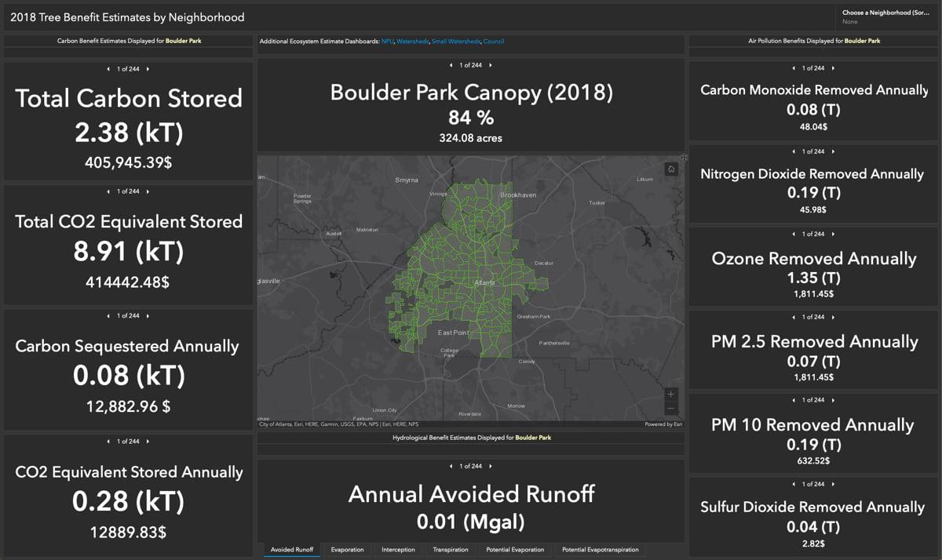The height and width of the screenshot is (560, 942).
Task: Click the 12,882.96 $ sequestration value
Action: pyautogui.click(x=128, y=406)
